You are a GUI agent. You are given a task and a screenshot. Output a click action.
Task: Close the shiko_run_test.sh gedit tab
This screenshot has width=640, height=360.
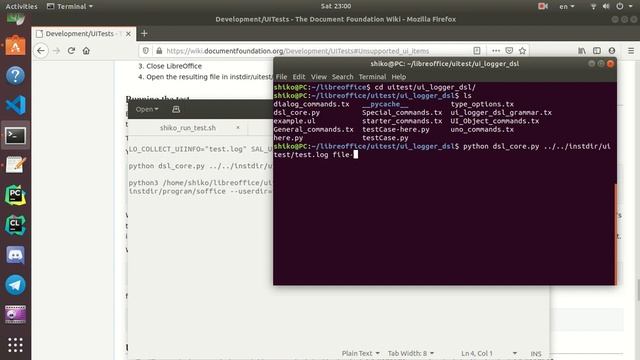coord(238,128)
